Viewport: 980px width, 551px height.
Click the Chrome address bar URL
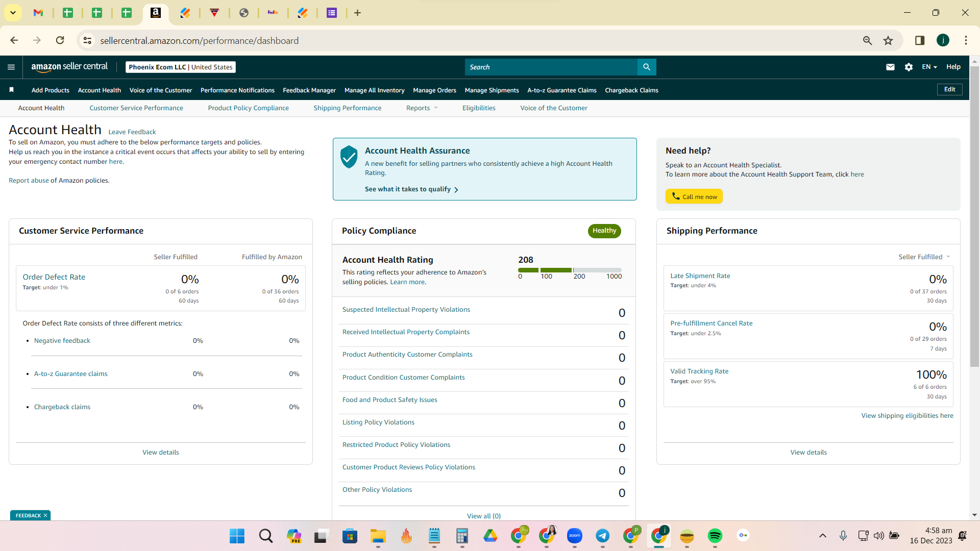click(x=199, y=40)
